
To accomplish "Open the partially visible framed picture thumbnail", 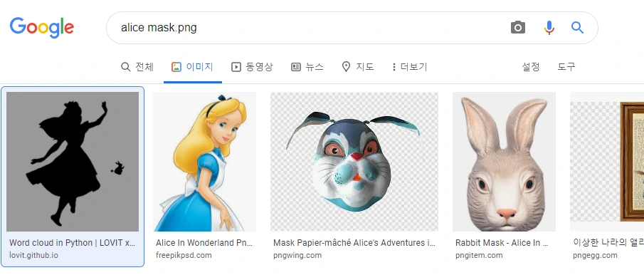I will [607, 162].
